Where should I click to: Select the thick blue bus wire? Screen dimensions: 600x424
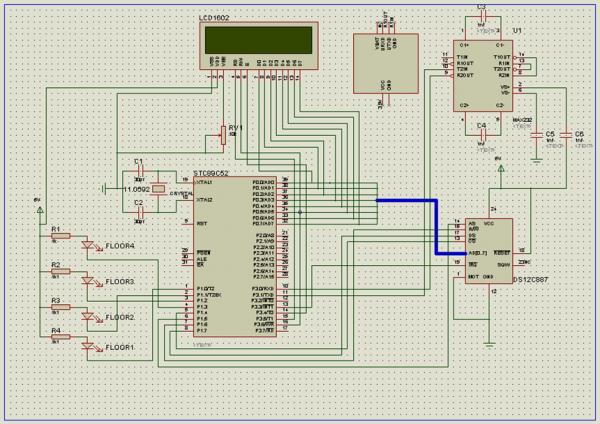coord(437,225)
